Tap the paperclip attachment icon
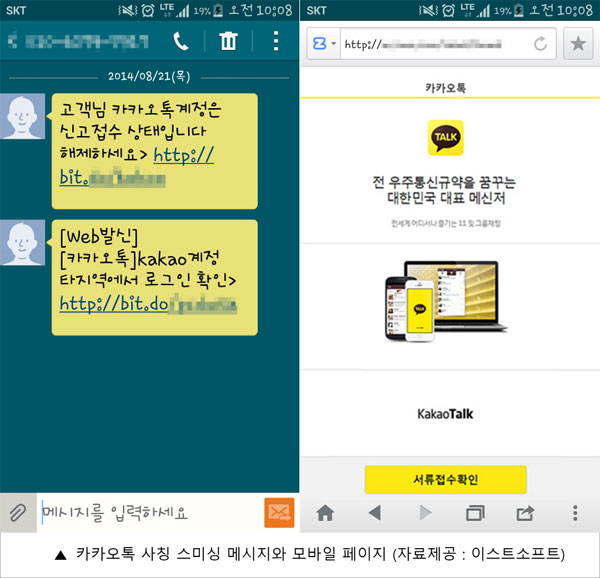 coord(17,513)
